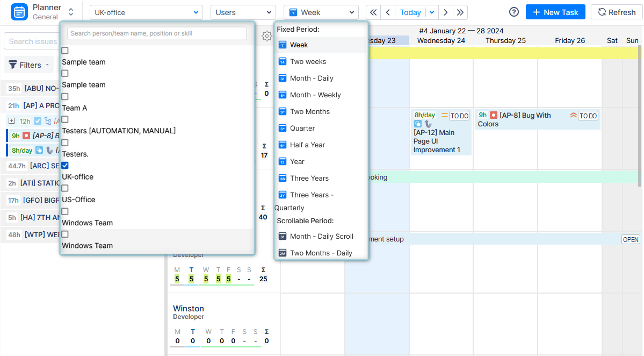Click the double-chevron priority icon on Bug With Colors
Screen dimensions: 644x356
pos(574,115)
